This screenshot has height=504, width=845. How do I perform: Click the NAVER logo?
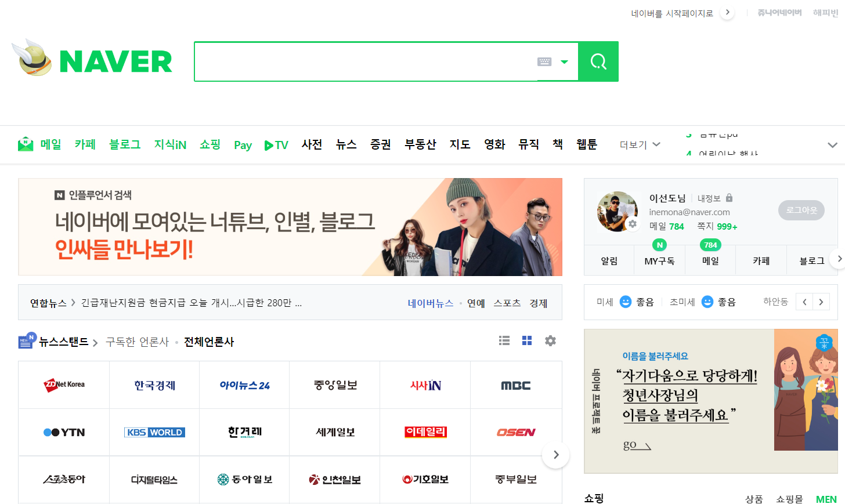pos(115,61)
